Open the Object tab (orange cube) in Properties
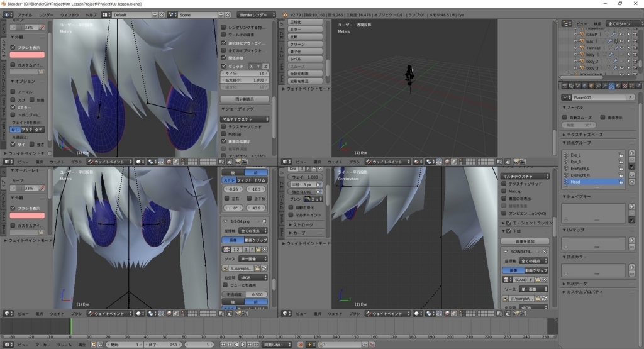The width and height of the screenshot is (644, 349). click(x=591, y=86)
